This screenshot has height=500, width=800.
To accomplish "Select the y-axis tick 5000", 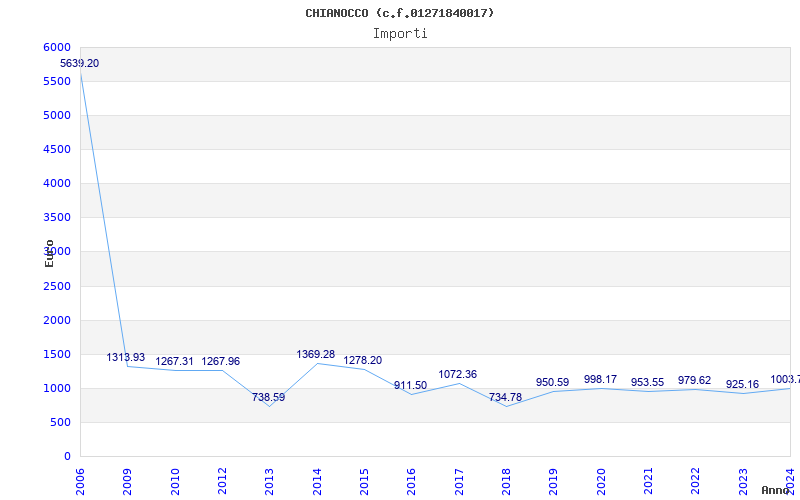I will click(x=57, y=115).
